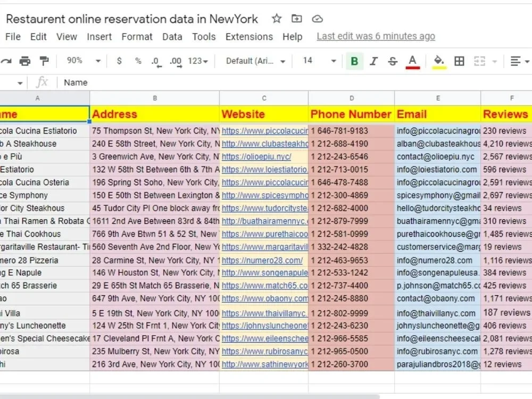Select phone cell 1 212-260-3700

tap(352, 364)
